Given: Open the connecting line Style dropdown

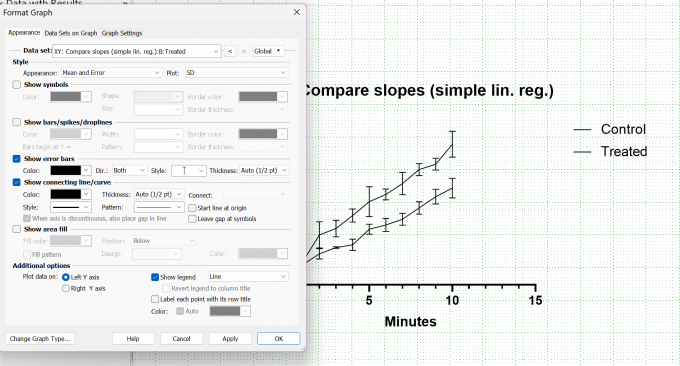Looking at the screenshot, I should point(70,207).
